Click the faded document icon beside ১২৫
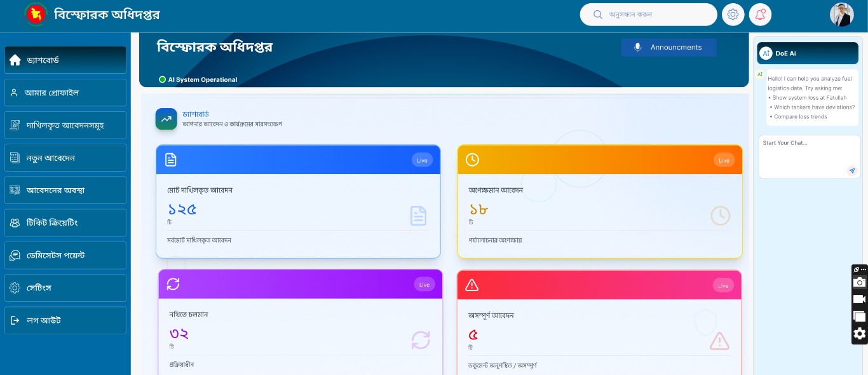Image resolution: width=868 pixels, height=375 pixels. (x=418, y=216)
